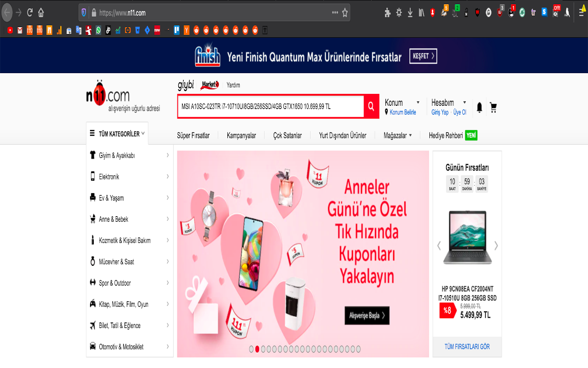Expand the Anne & Bebek chevron
Screen dimensions: 588x368
(168, 219)
